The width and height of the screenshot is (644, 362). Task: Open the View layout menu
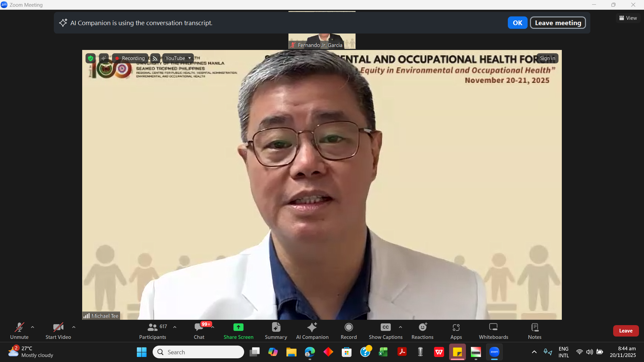[628, 18]
